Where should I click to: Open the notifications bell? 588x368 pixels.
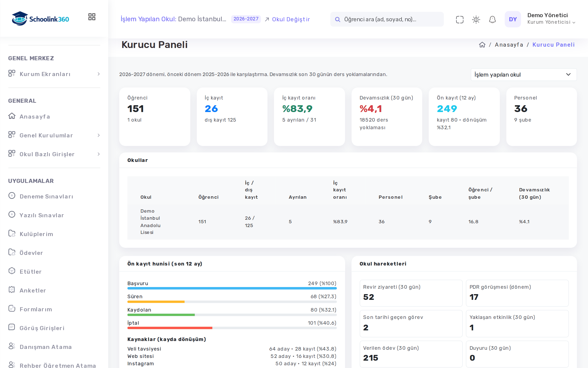(492, 19)
